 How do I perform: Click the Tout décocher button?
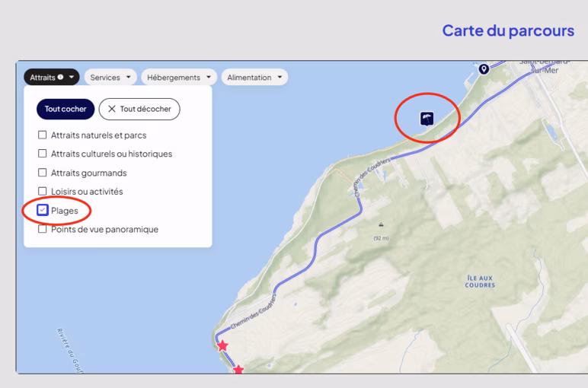(139, 109)
